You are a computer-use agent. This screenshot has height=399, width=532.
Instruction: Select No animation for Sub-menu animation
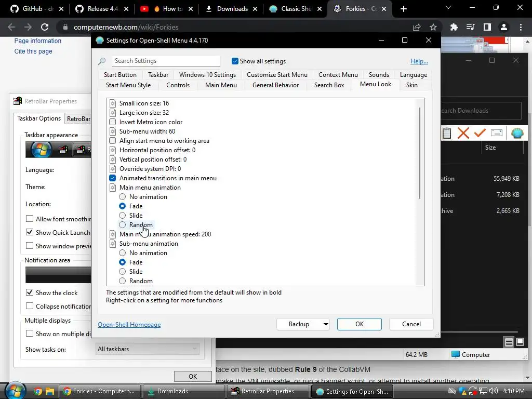(123, 253)
